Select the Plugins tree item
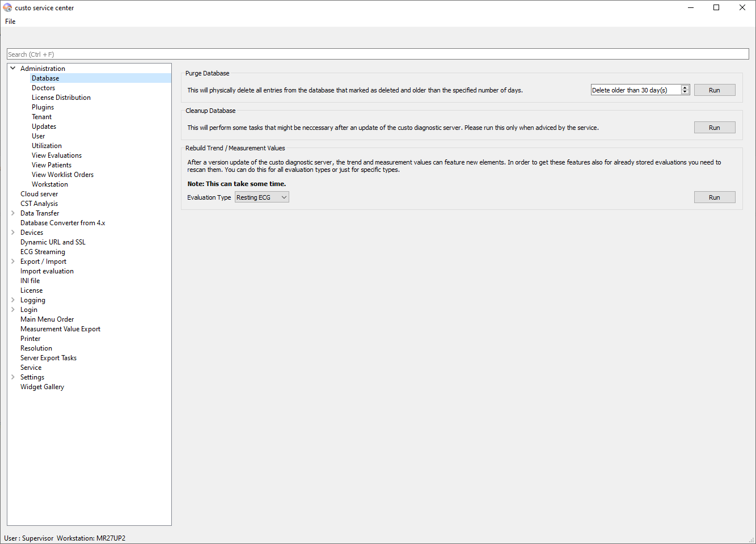756x544 pixels. click(43, 107)
